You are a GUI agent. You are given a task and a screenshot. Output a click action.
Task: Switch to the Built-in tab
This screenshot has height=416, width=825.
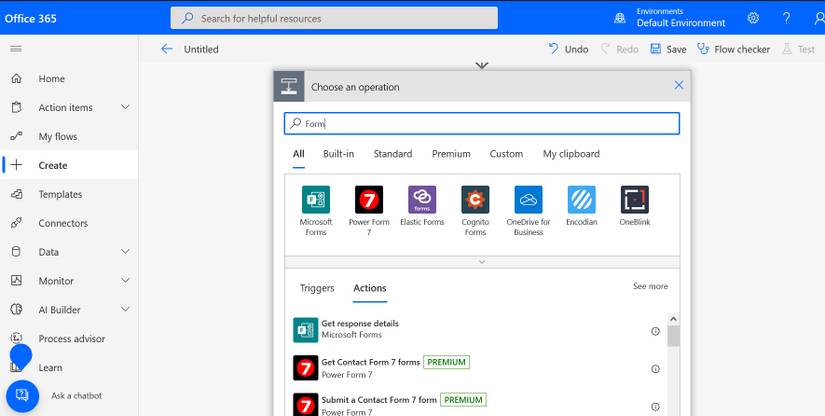pos(338,154)
